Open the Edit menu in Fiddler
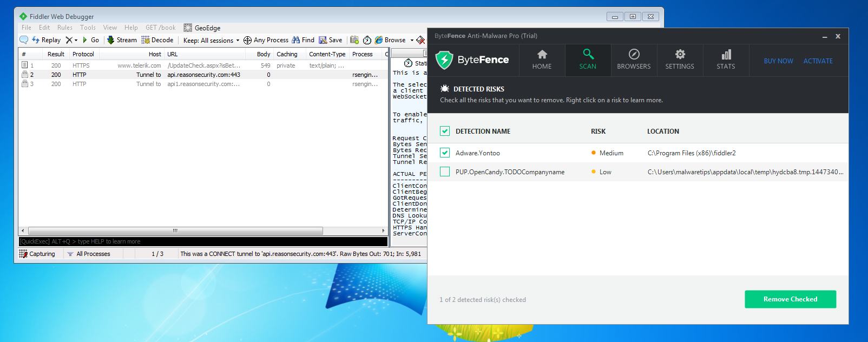This screenshot has width=868, height=342. tap(44, 28)
